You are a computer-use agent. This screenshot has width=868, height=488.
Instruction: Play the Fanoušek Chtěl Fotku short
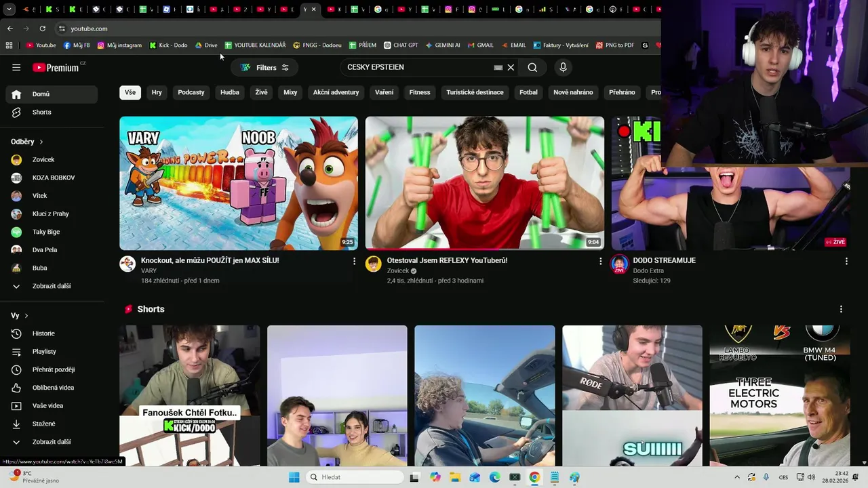tap(190, 396)
